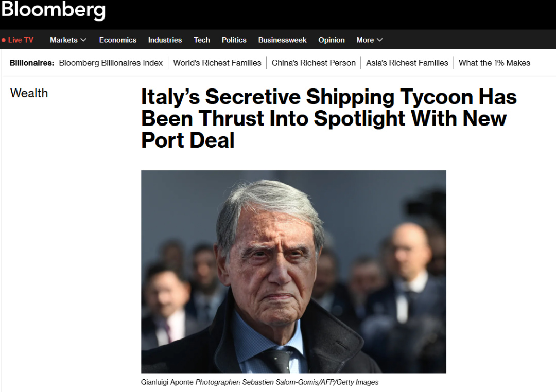This screenshot has width=556, height=392.
Task: Open the Gianluigi Aponte article photo
Action: (x=293, y=272)
